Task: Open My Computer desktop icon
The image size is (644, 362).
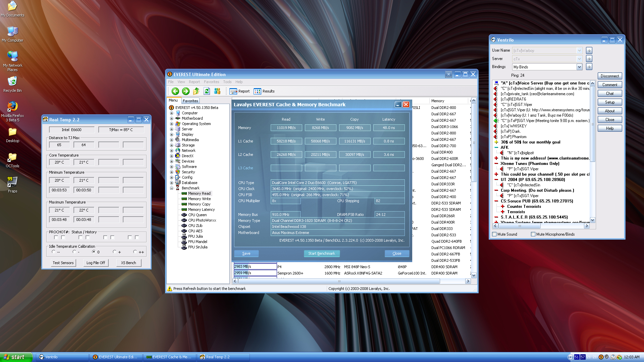Action: pos(12,34)
